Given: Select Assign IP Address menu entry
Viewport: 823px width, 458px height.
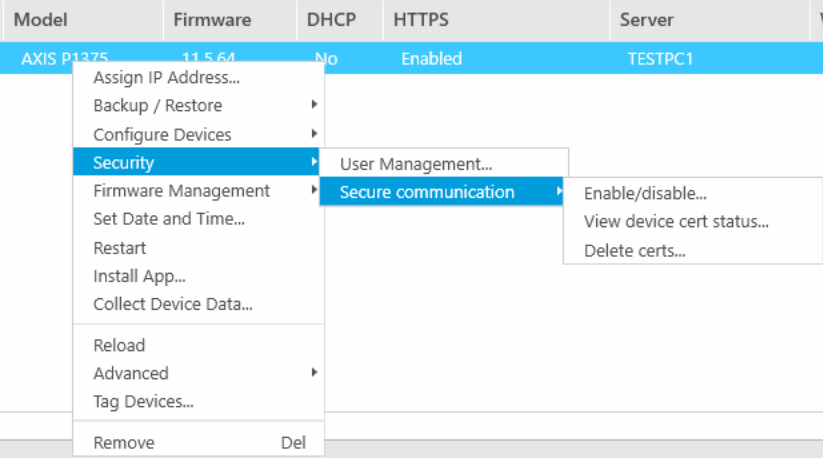Looking at the screenshot, I should (166, 77).
